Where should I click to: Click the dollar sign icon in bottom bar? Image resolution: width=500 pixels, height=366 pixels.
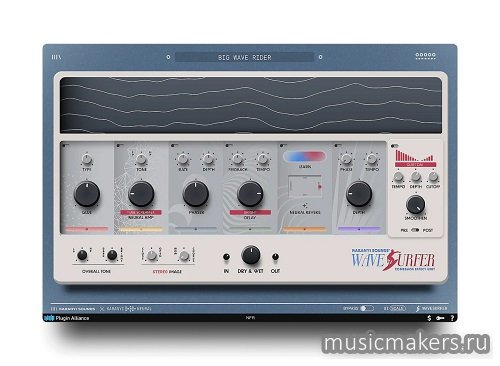429,318
